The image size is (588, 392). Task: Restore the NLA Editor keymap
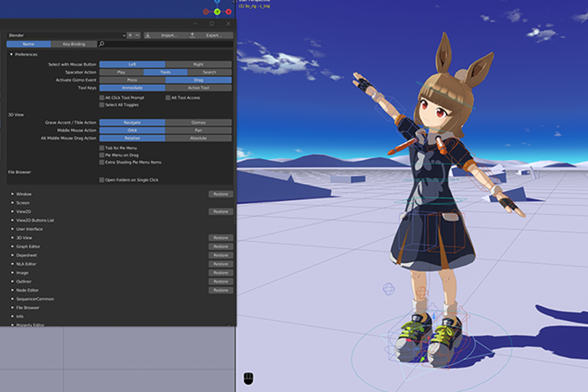click(x=220, y=264)
